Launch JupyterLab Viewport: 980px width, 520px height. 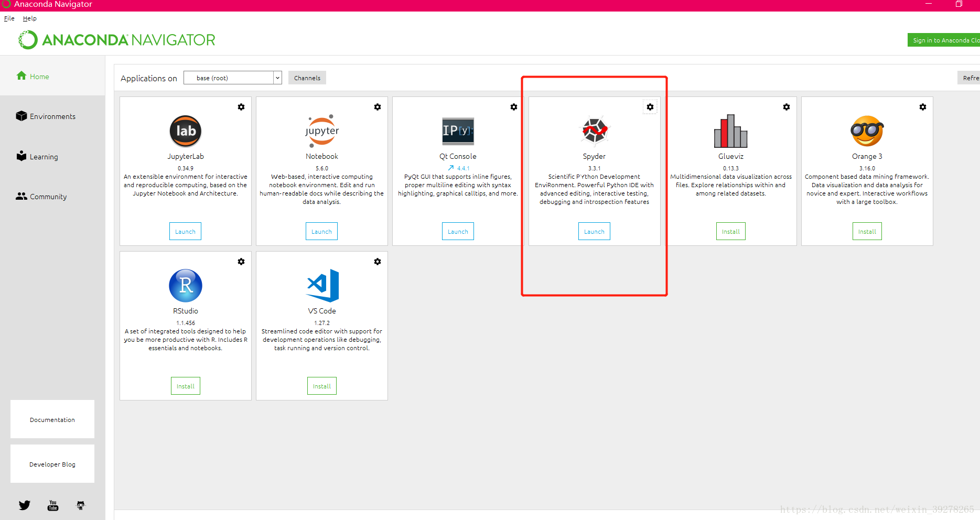tap(185, 231)
